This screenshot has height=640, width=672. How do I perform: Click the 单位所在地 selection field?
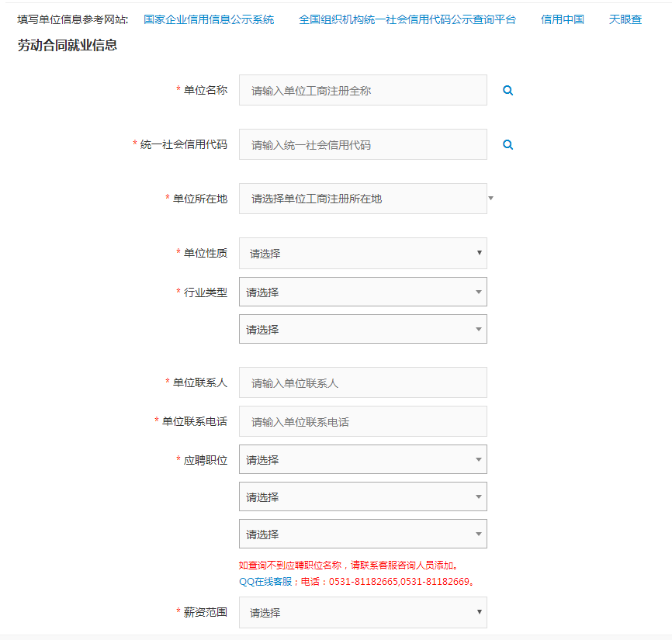pyautogui.click(x=362, y=199)
